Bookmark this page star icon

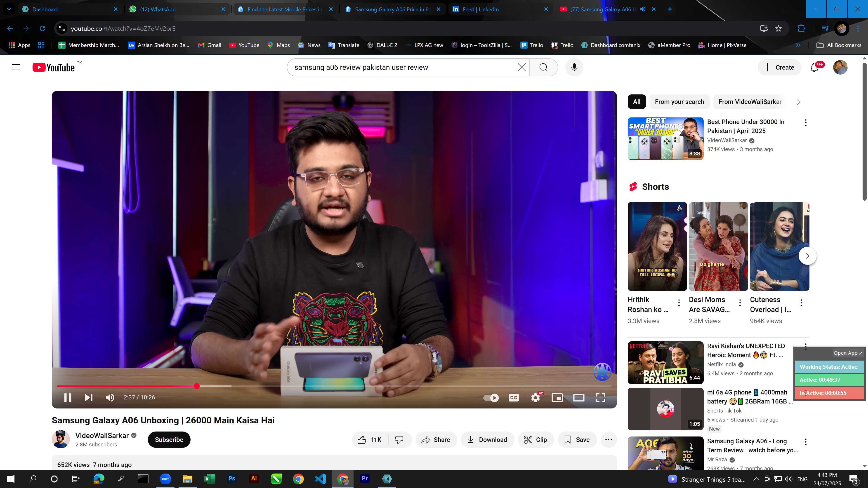coord(778,29)
